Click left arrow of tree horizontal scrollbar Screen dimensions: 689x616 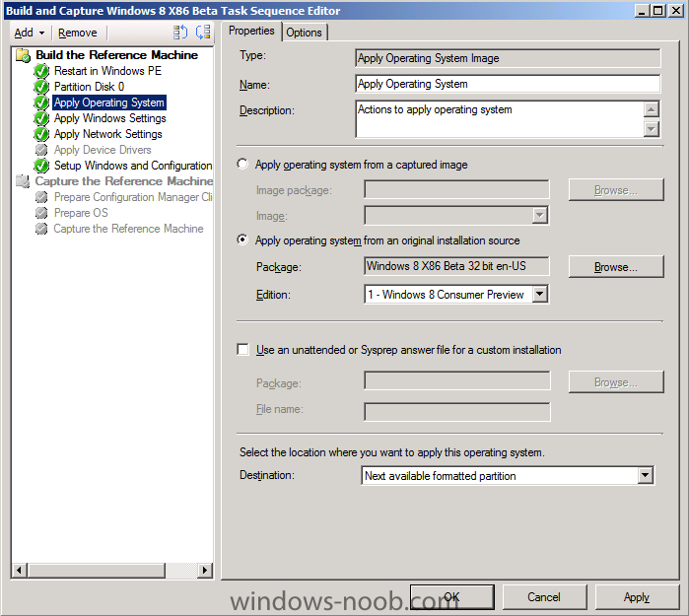(19, 571)
